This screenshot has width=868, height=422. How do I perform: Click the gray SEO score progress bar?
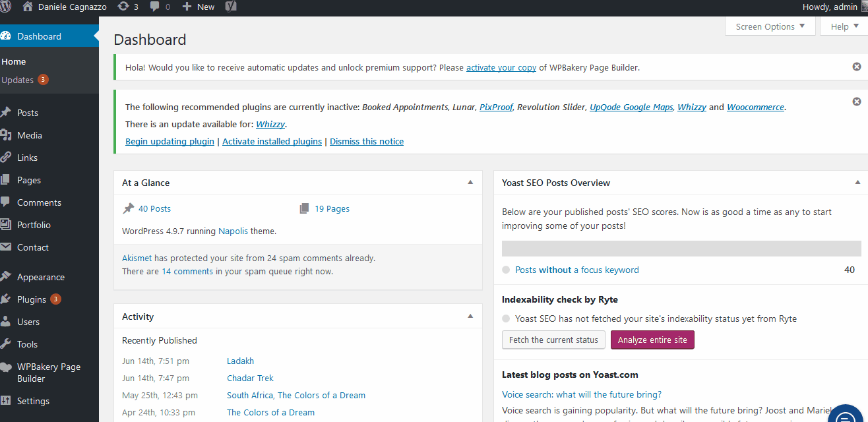click(x=681, y=249)
